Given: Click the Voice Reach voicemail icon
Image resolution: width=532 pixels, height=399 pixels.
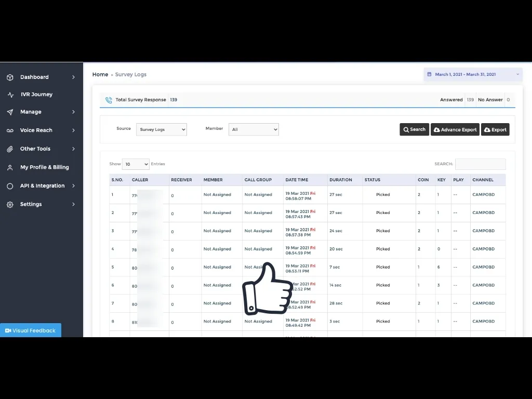Looking at the screenshot, I should click(x=10, y=130).
